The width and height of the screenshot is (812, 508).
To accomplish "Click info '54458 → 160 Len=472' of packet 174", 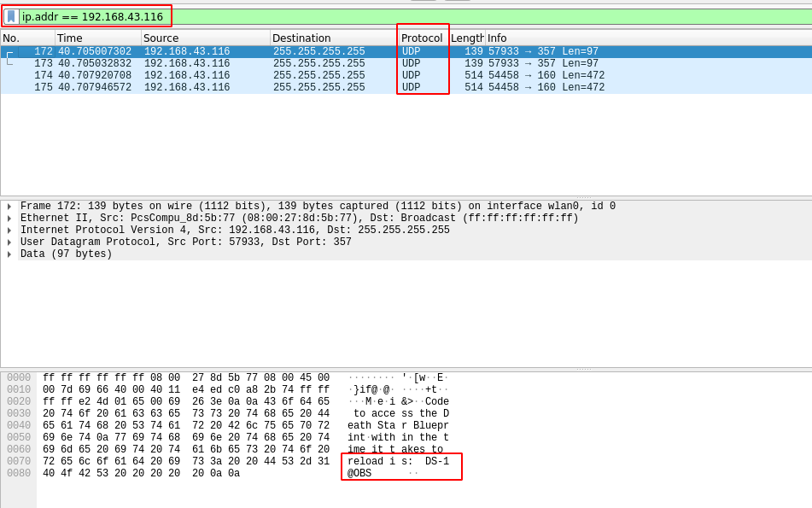I will [x=546, y=75].
